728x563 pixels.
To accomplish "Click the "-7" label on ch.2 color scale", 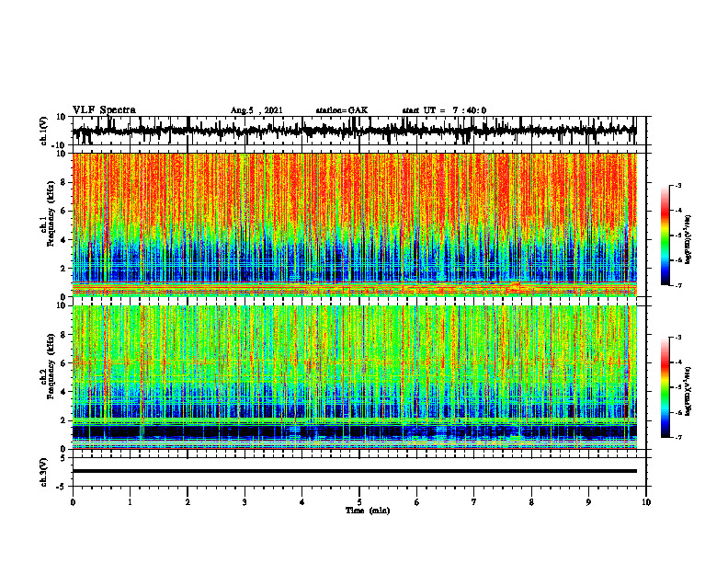I will click(677, 437).
